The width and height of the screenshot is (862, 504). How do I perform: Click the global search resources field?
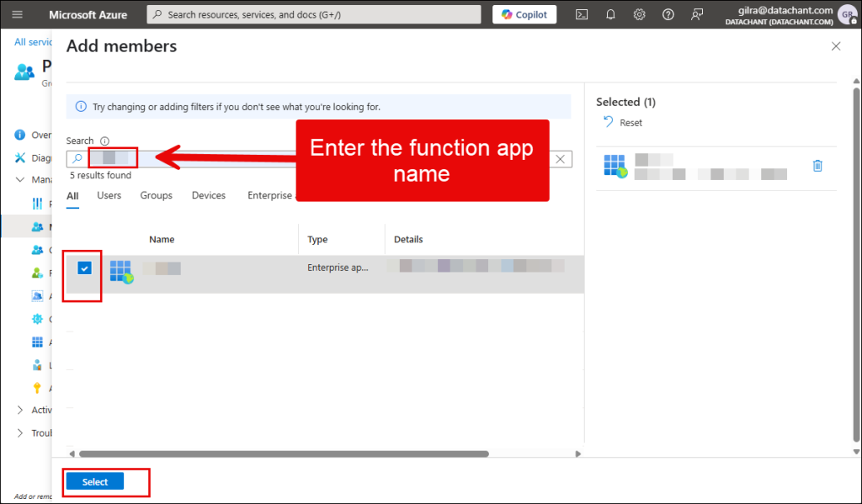314,14
